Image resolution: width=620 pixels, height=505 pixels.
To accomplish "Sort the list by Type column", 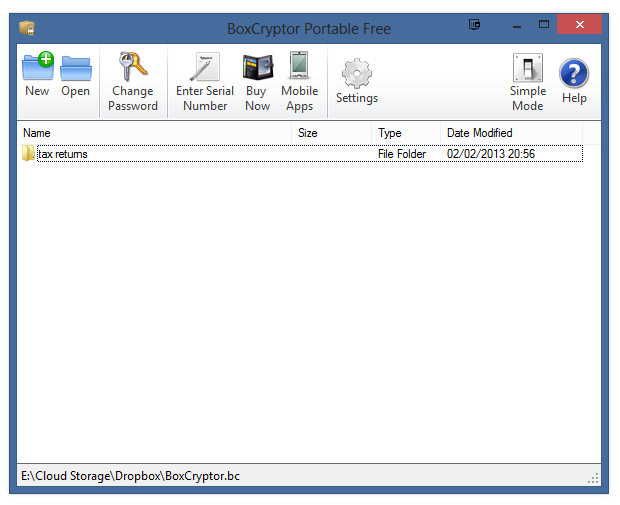I will point(405,133).
